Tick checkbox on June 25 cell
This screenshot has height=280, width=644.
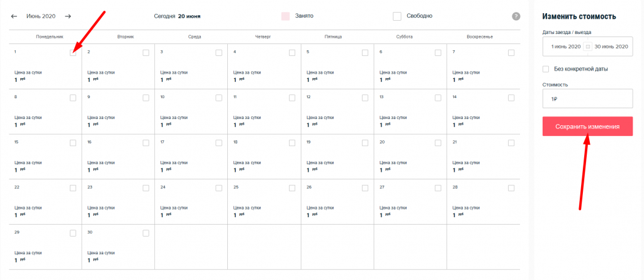[x=292, y=188]
